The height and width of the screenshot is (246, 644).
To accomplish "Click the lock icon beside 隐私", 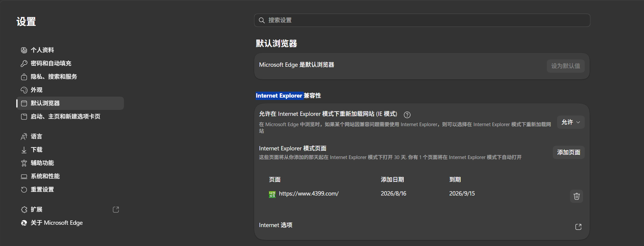I will pos(24,77).
